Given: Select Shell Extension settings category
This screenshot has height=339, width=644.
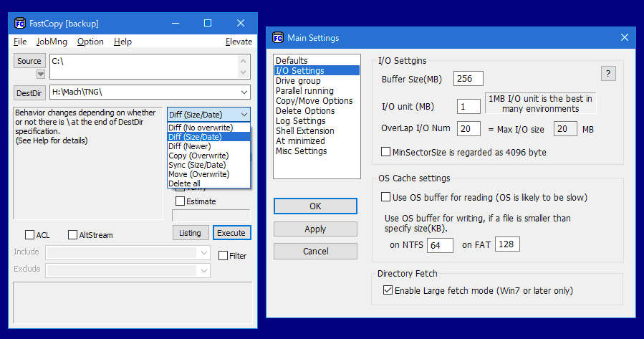Looking at the screenshot, I should pyautogui.click(x=304, y=131).
